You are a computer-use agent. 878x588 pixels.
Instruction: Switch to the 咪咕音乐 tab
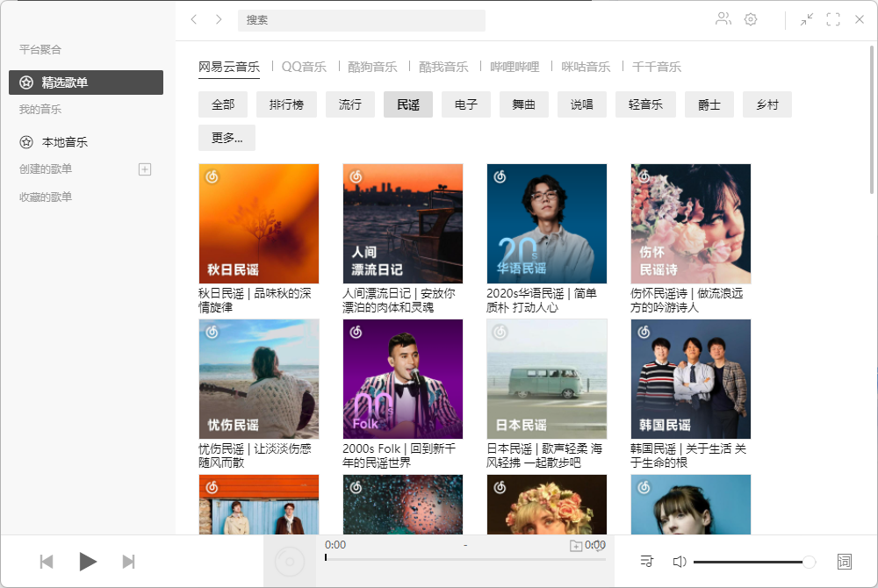586,67
